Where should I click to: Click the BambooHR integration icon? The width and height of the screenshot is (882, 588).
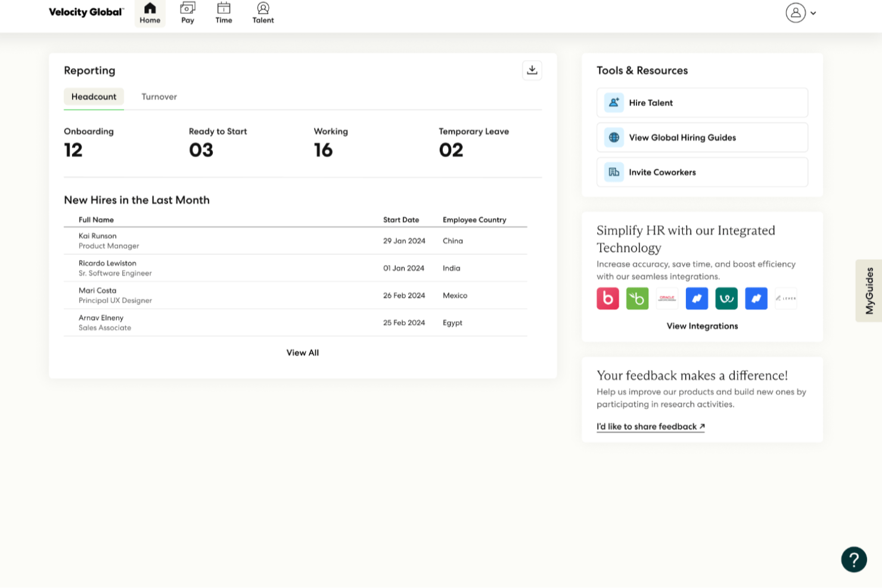tap(638, 298)
